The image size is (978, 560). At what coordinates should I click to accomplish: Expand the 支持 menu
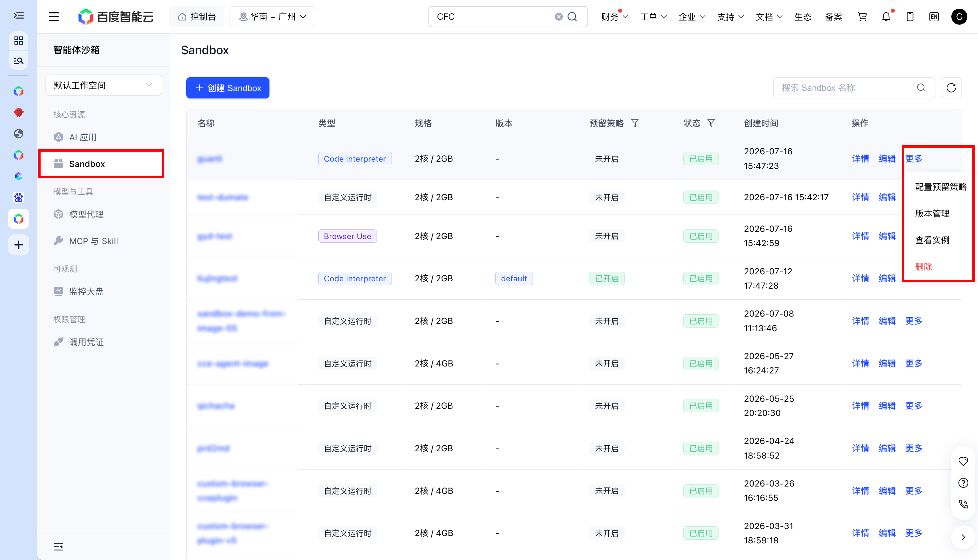tap(730, 17)
